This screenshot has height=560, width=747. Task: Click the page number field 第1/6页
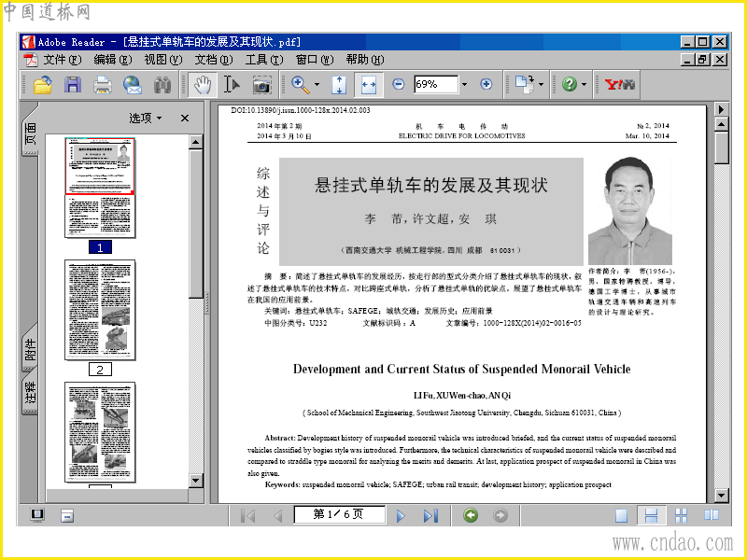tap(339, 515)
